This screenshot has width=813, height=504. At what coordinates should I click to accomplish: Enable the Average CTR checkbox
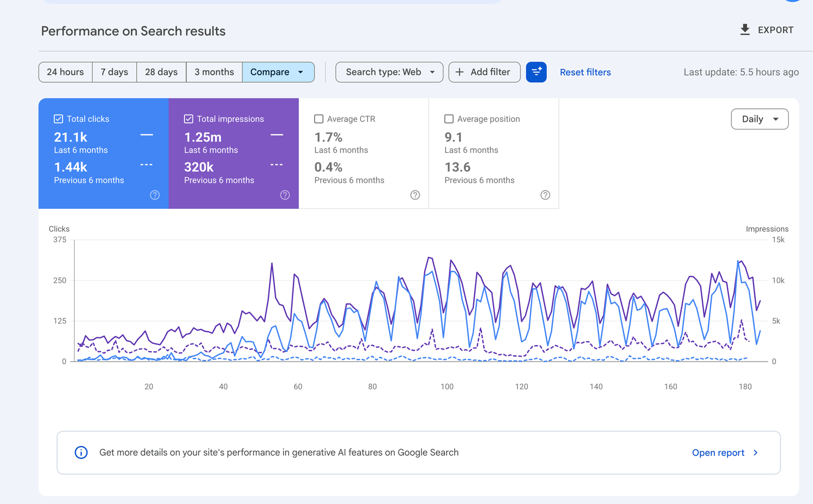[319, 119]
